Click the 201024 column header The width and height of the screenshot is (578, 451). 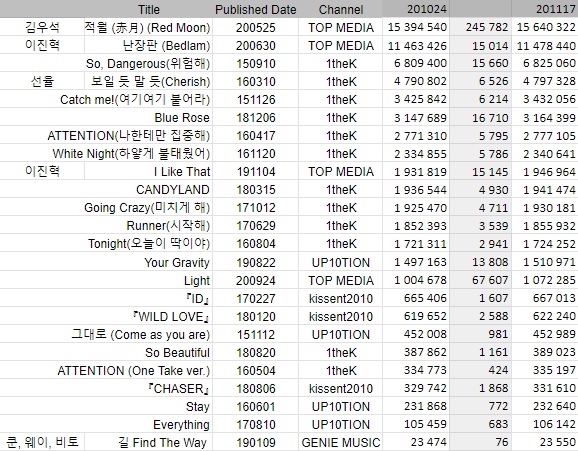(x=416, y=9)
